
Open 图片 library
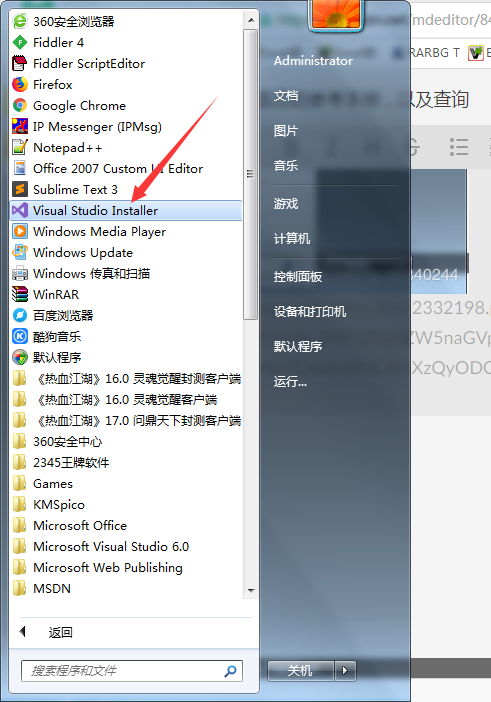tap(286, 131)
